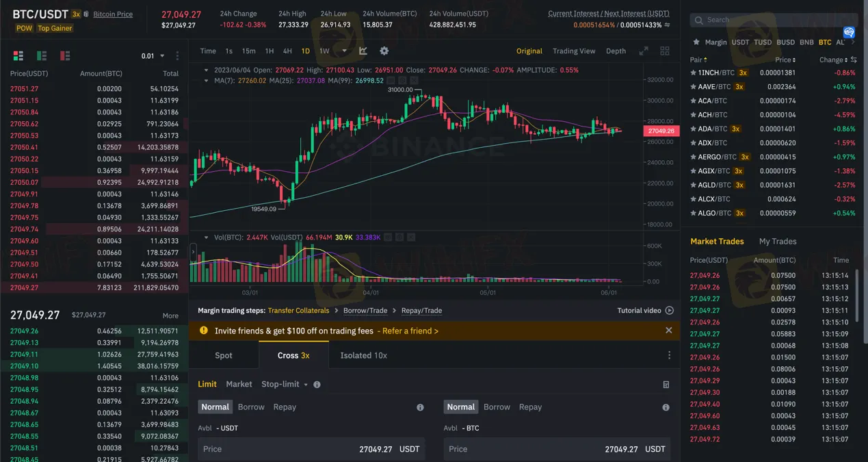Image resolution: width=868 pixels, height=462 pixels.
Task: Click the Price input field in the buy form
Action: tap(308, 448)
